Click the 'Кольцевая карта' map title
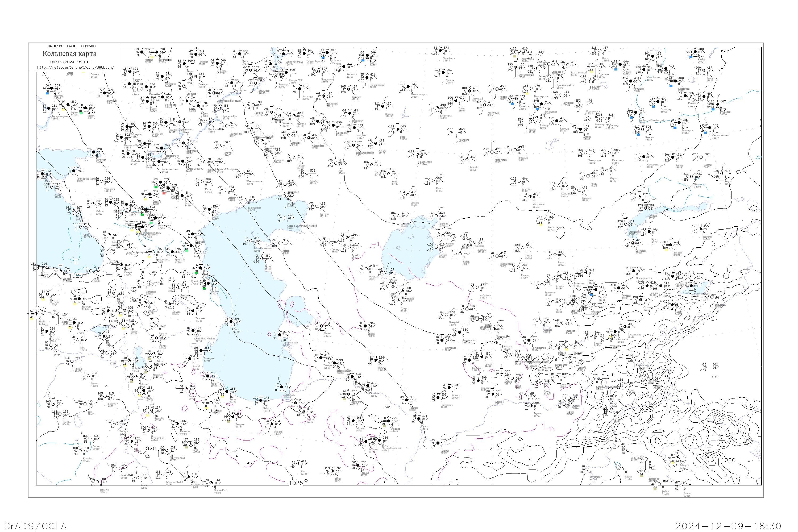Image resolution: width=798 pixels, height=532 pixels. 69,54
